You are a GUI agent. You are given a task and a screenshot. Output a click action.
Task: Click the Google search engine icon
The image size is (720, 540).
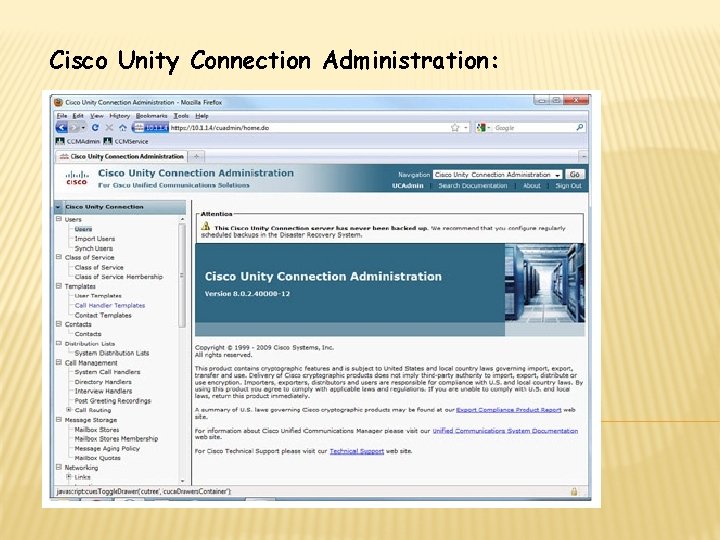[481, 128]
